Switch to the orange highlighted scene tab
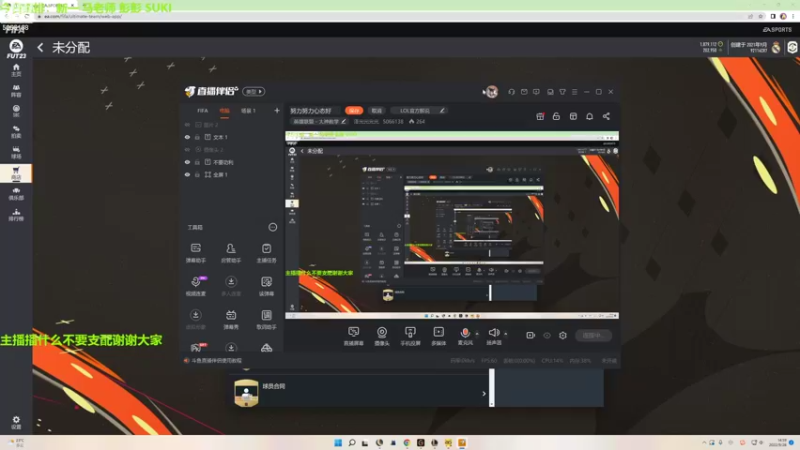The height and width of the screenshot is (450, 800). (224, 111)
